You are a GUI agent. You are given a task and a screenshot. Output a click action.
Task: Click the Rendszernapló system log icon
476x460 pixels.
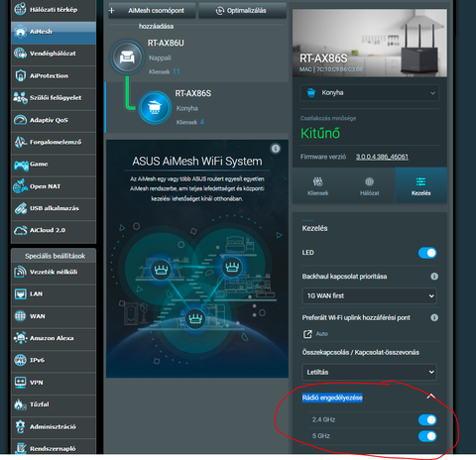(x=21, y=448)
